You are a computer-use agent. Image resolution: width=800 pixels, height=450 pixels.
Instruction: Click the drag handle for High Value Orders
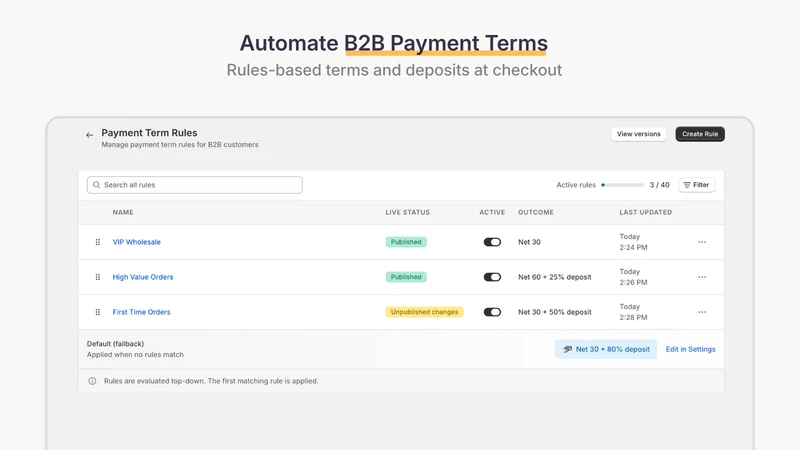pyautogui.click(x=97, y=277)
